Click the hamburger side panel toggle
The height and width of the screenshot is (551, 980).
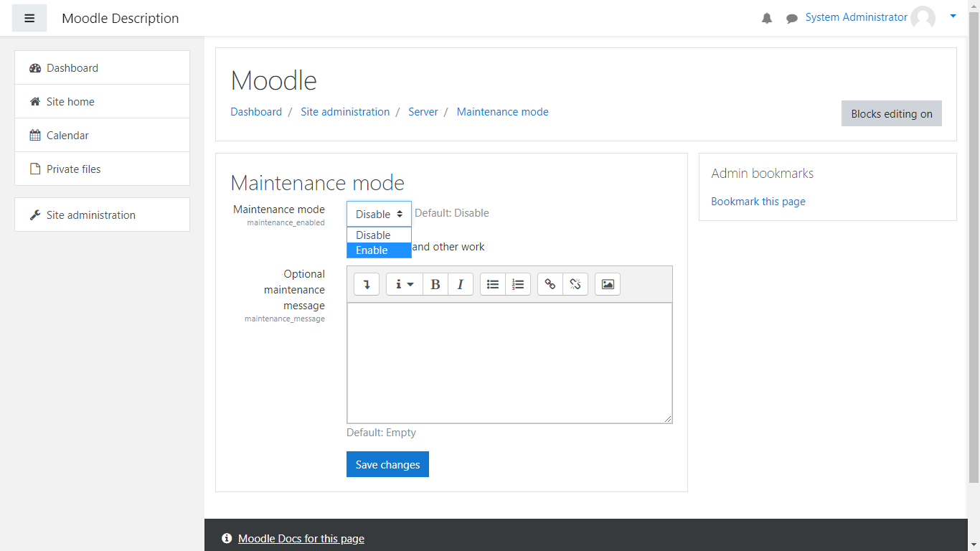[29, 18]
